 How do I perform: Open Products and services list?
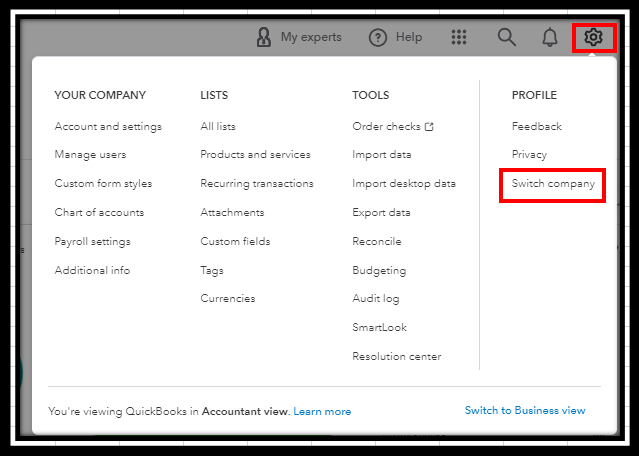pos(255,155)
